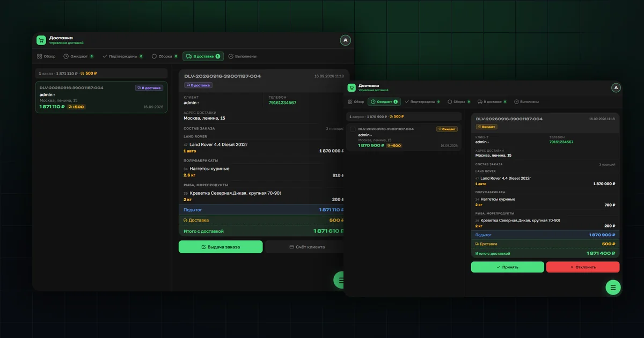
Task: Open Сборка tab in left window
Action: pyautogui.click(x=165, y=56)
